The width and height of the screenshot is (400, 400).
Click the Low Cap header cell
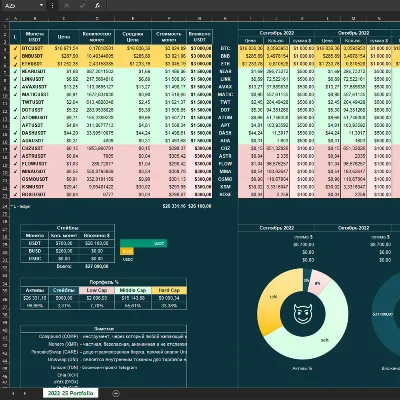pyautogui.click(x=97, y=290)
